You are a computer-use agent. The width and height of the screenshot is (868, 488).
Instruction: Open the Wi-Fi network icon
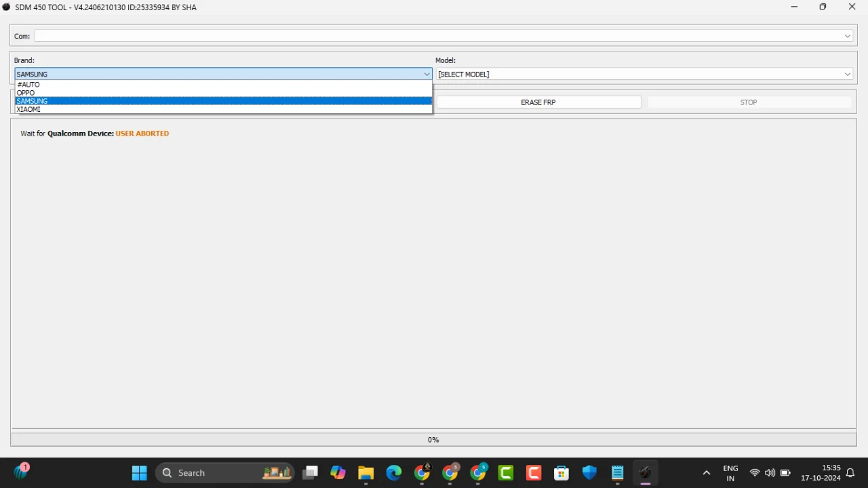pyautogui.click(x=755, y=473)
